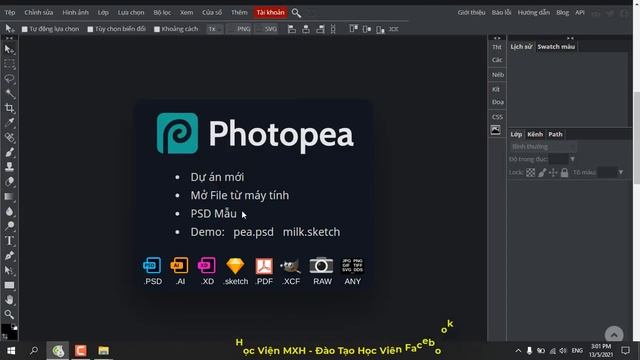Click the scroll-to-top round arrow button
The width and height of the screenshot is (640, 360).
[x=614, y=335]
